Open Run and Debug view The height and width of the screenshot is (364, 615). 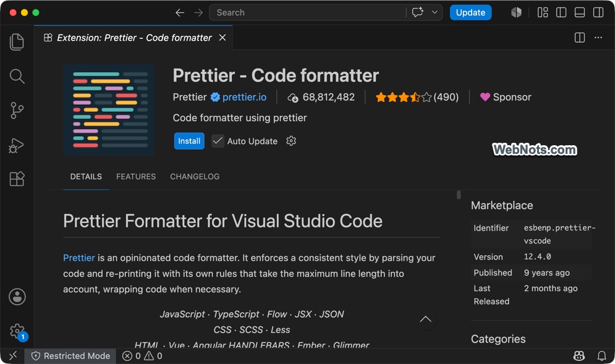click(17, 145)
